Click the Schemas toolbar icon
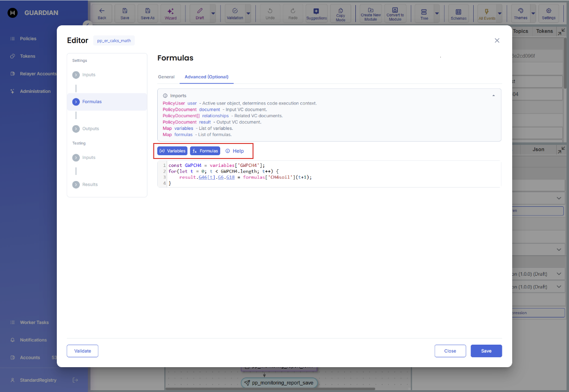 459,14
